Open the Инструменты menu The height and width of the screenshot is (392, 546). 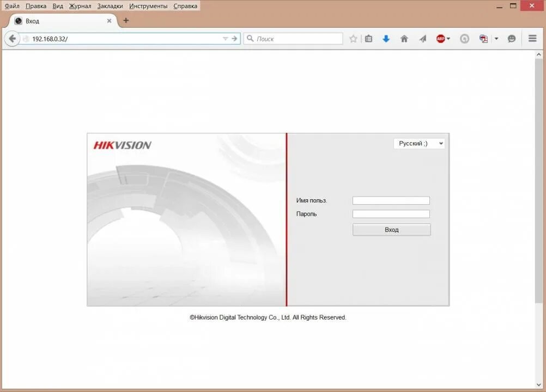pyautogui.click(x=148, y=6)
